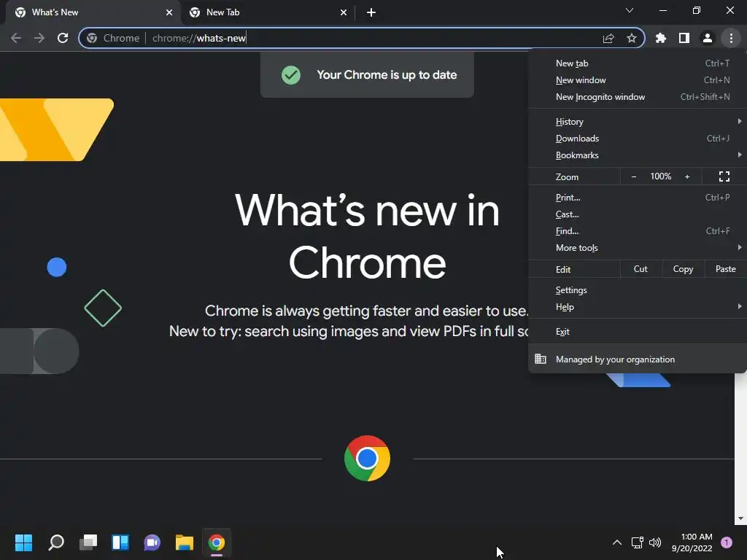The height and width of the screenshot is (560, 747).
Task: Show hidden system tray icons
Action: pos(616,542)
